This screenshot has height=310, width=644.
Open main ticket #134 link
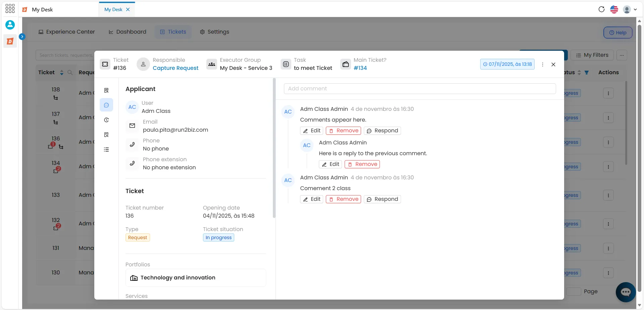360,68
